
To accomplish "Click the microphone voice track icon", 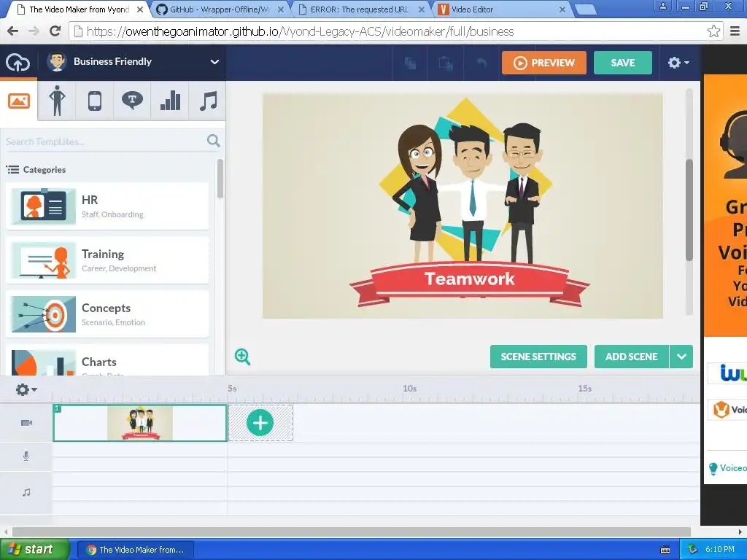I will point(26,456).
